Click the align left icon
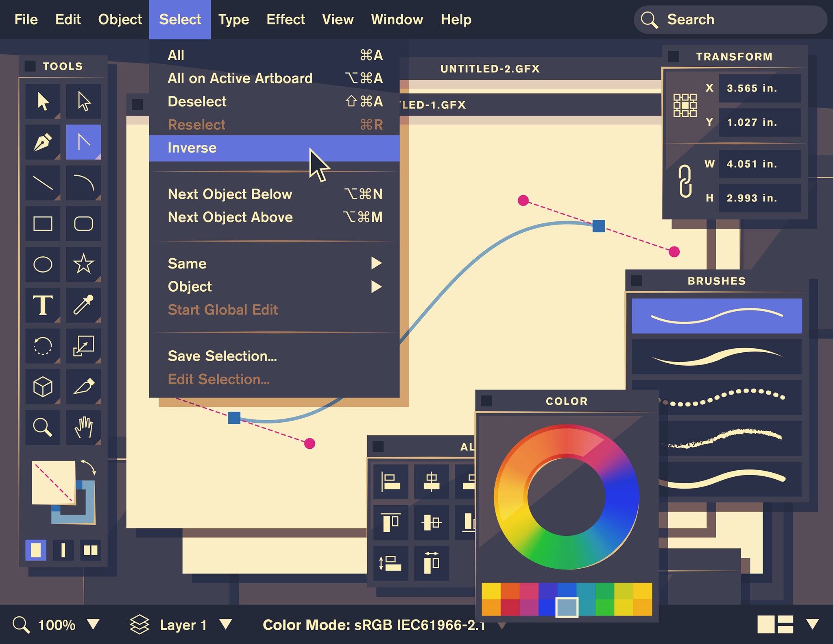Screen dimensions: 833x644 coord(390,482)
